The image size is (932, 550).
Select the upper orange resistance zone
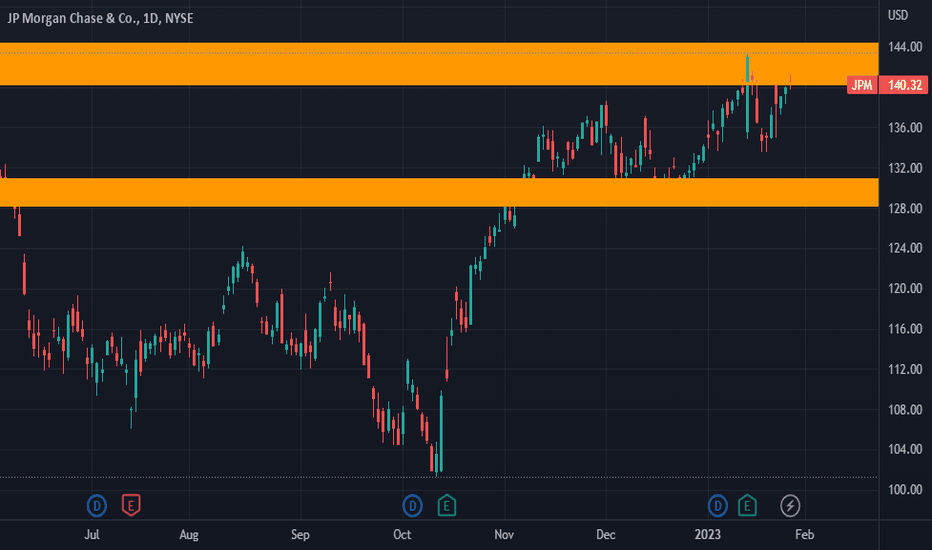(x=439, y=64)
